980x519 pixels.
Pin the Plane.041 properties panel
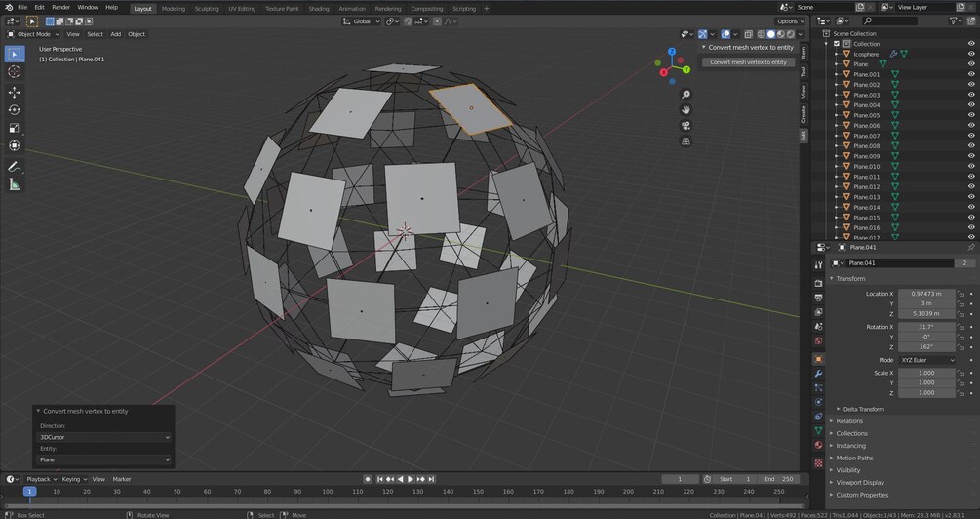pyautogui.click(x=970, y=248)
